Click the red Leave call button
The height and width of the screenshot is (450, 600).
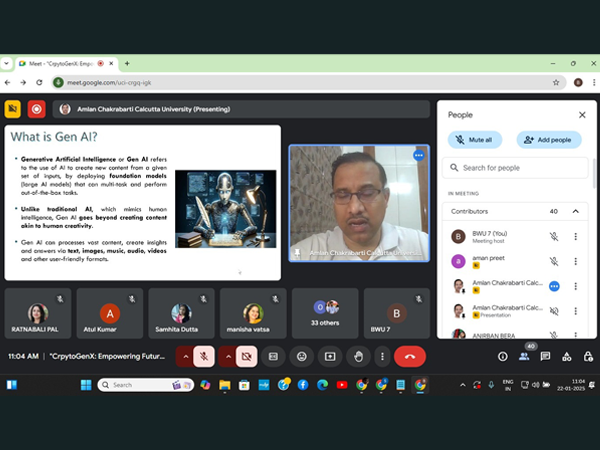[x=409, y=356]
